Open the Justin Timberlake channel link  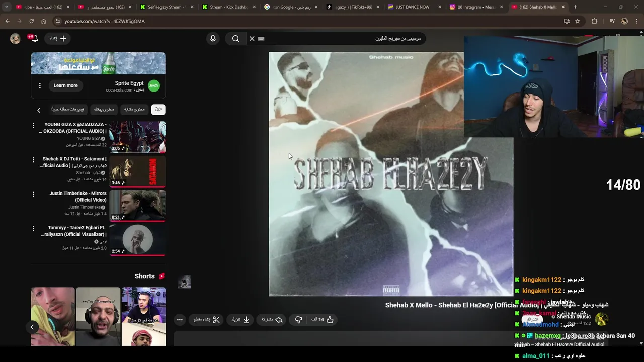85,207
